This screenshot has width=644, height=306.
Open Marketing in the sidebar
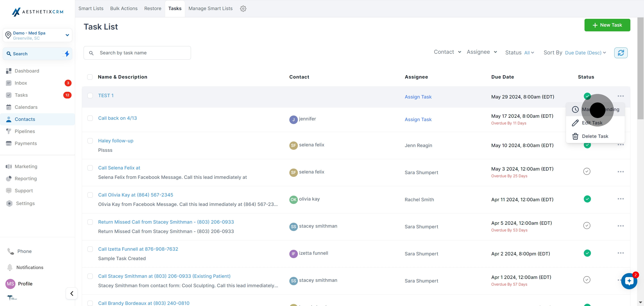click(26, 166)
